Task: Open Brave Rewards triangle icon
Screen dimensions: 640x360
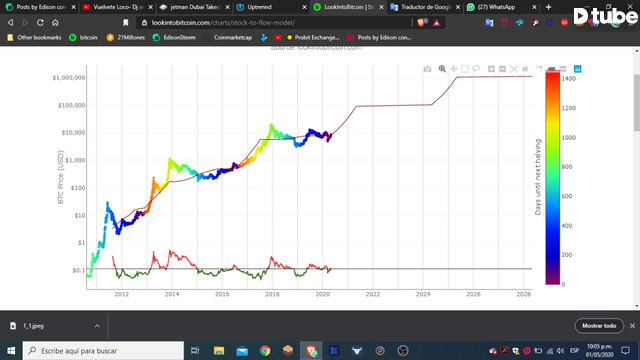Action: pos(437,22)
